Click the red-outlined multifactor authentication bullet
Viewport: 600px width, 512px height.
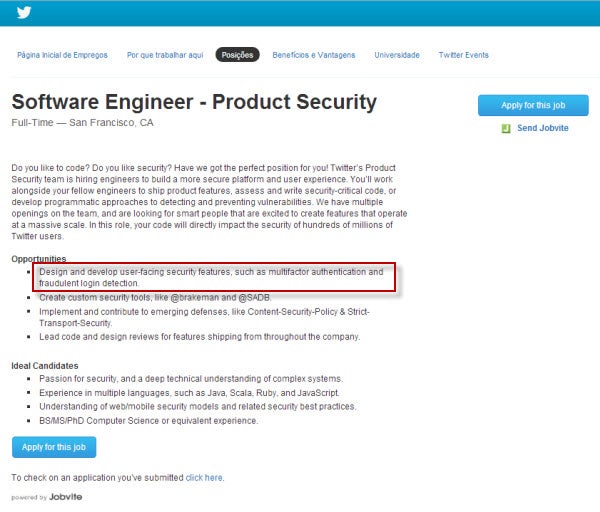[211, 277]
